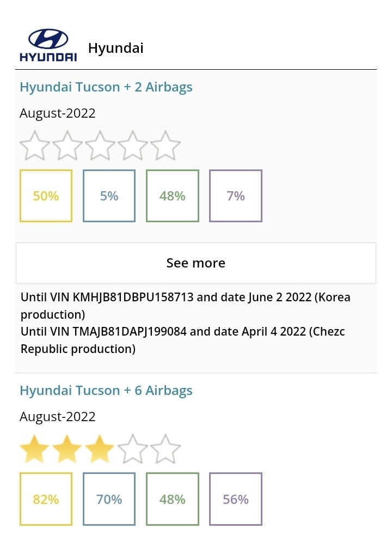Click the fourth empty star of the 6 Airbags rating
This screenshot has width=392, height=541.
click(x=133, y=448)
